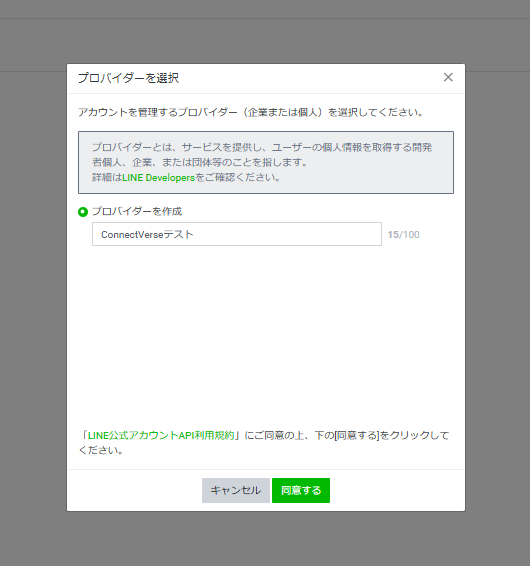
Task: Click the green 同意する button
Action: 301,490
